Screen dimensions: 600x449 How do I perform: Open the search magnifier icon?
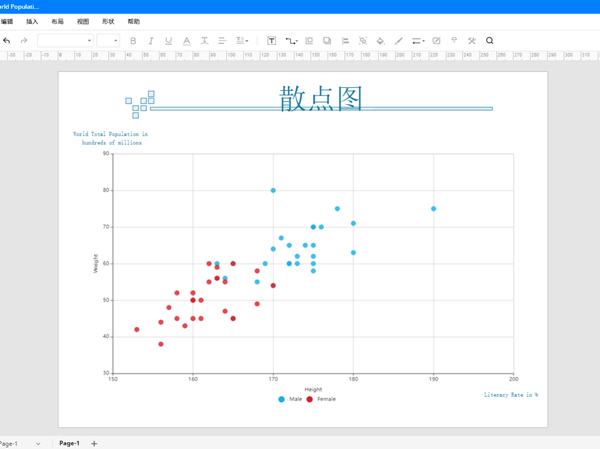tap(490, 41)
